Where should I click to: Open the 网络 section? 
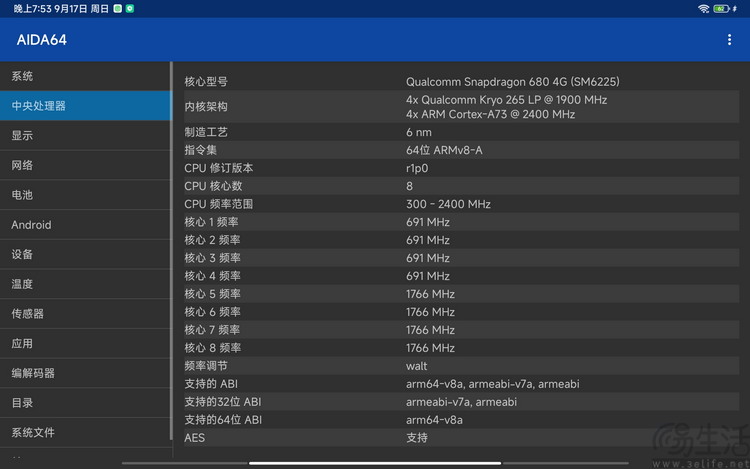tap(86, 165)
